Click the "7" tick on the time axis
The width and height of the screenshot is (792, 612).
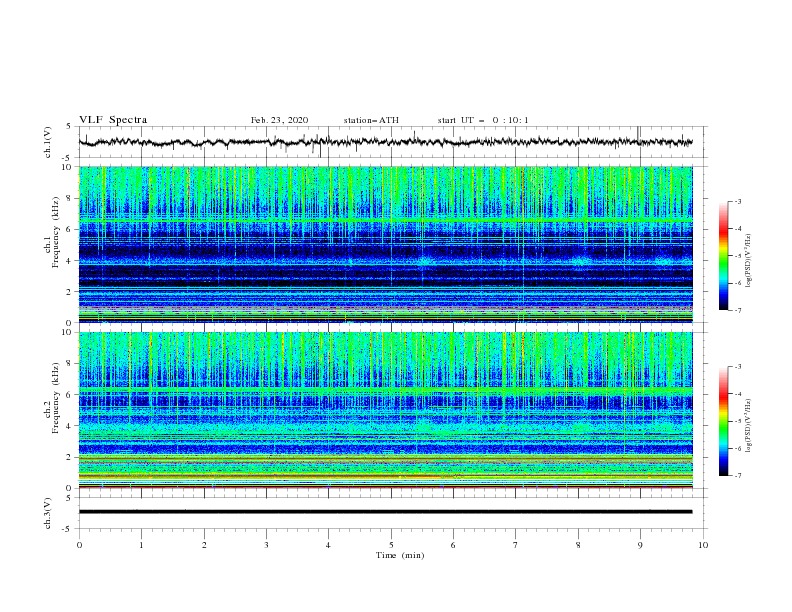pos(516,545)
